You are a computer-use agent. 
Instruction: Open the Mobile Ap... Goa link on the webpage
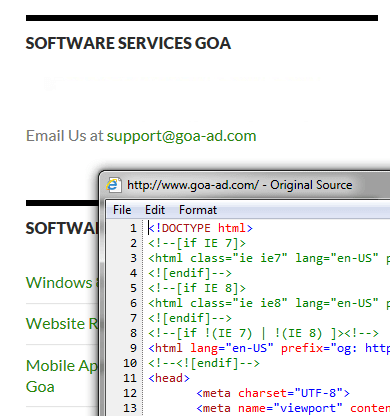tap(62, 376)
